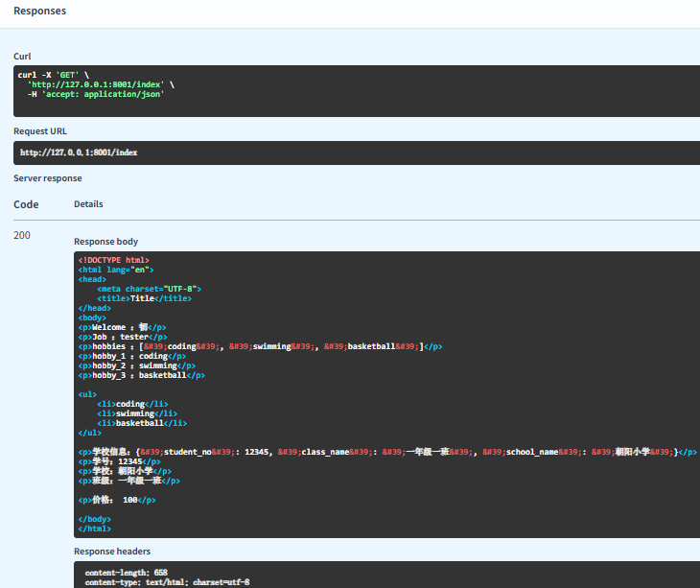
Task: Click the 学号: 12345 line
Action: click(x=119, y=461)
